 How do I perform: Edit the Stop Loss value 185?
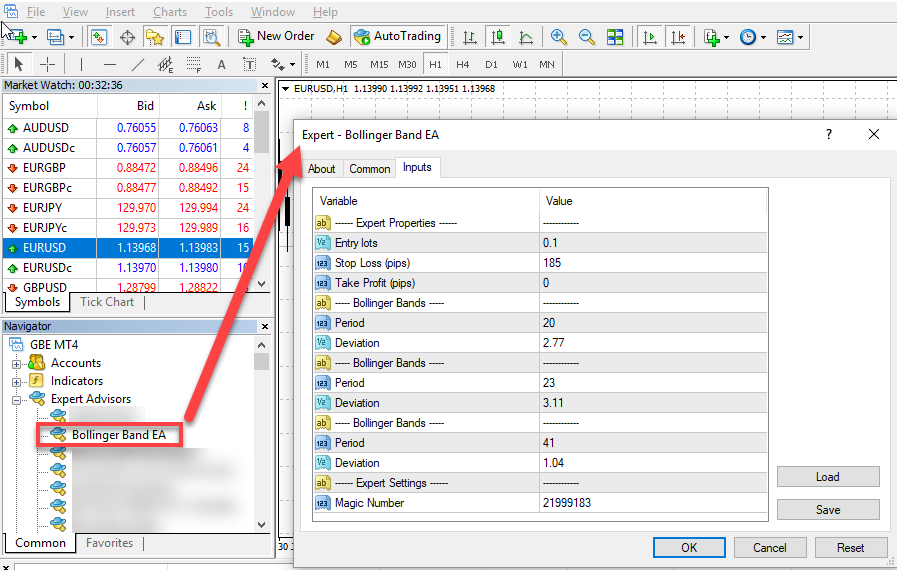tap(653, 263)
